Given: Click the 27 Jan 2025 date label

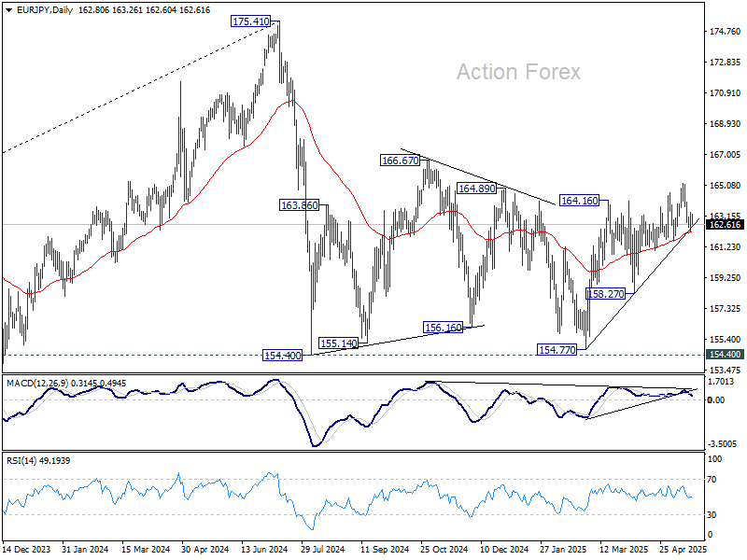Looking at the screenshot, I should (564, 550).
